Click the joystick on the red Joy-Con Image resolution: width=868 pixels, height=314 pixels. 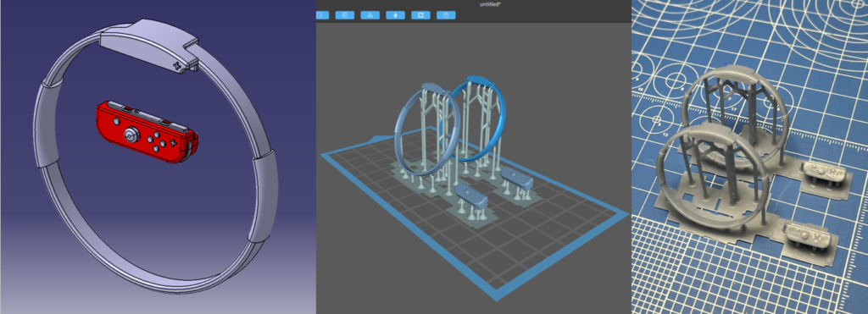(x=131, y=135)
